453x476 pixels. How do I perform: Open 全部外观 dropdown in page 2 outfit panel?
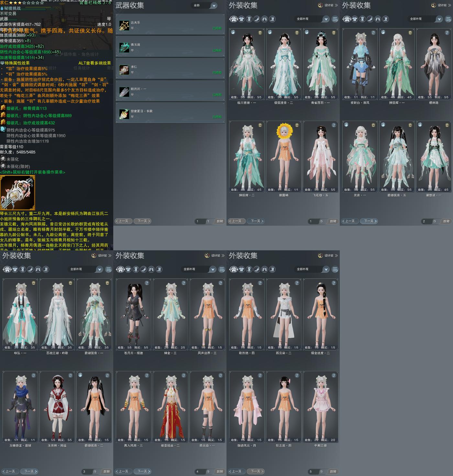[x=425, y=19]
